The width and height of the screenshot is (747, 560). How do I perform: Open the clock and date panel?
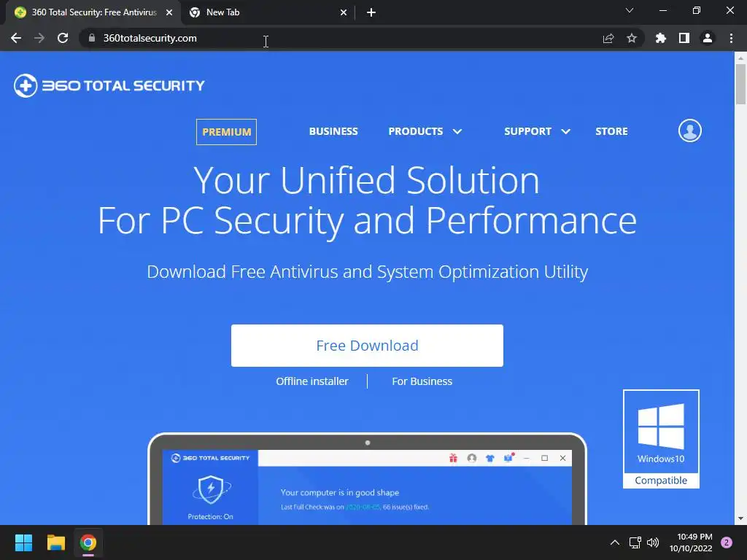click(691, 542)
